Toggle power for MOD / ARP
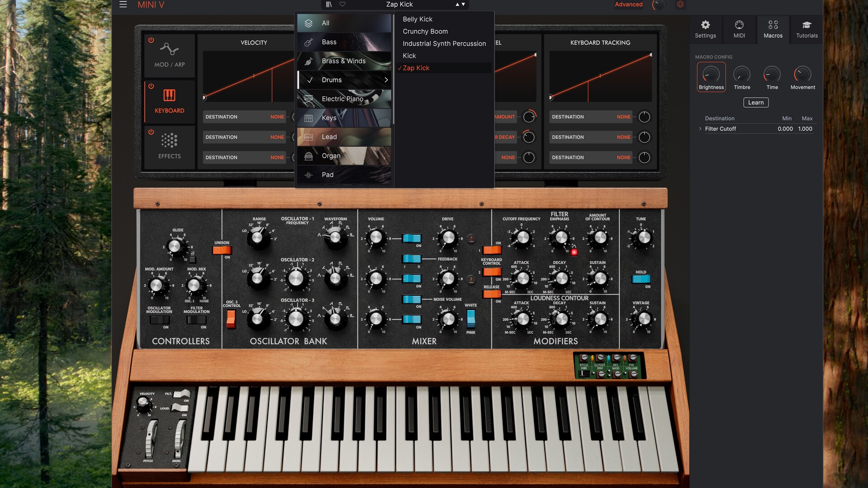Viewport: 868px width, 488px height. 151,40
